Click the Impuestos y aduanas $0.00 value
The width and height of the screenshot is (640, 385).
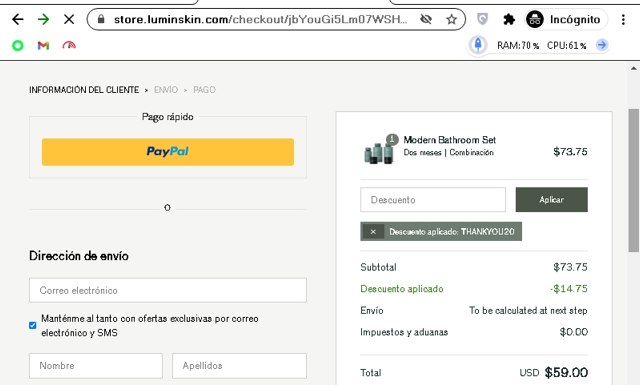coord(573,332)
